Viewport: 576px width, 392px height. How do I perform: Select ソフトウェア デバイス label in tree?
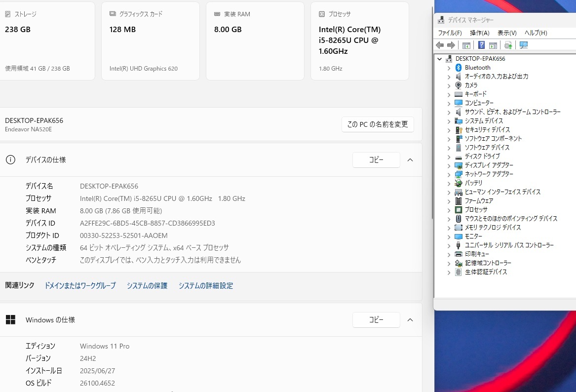487,147
